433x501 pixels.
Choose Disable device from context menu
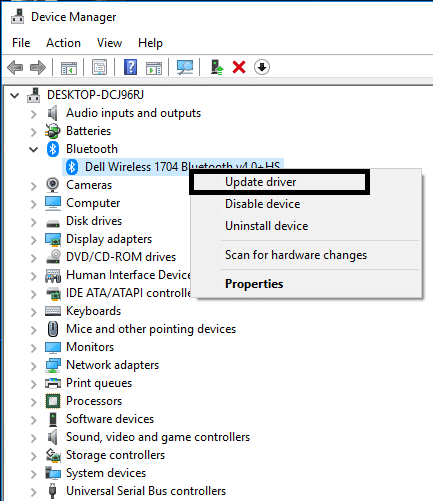click(x=306, y=204)
